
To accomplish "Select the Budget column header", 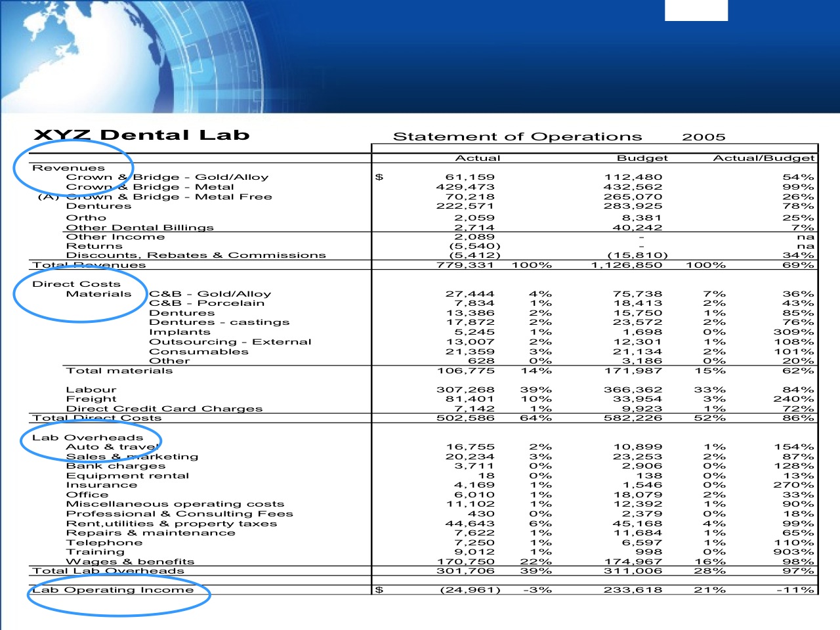I will pyautogui.click(x=642, y=158).
